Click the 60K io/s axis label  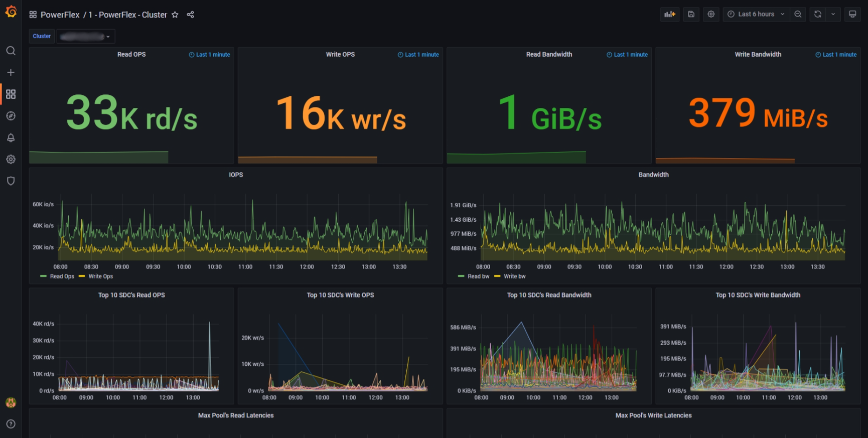point(43,204)
